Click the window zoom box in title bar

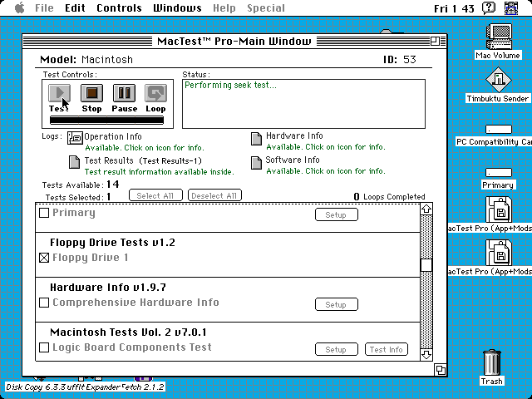435,42
